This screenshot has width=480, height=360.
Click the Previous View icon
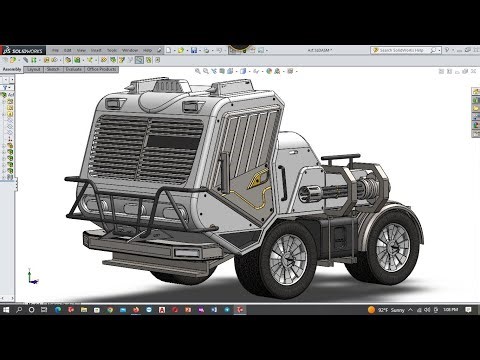[214, 71]
